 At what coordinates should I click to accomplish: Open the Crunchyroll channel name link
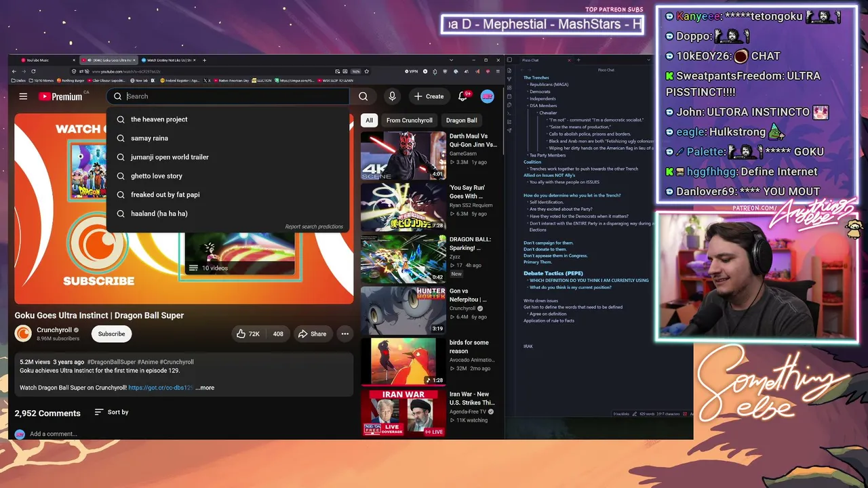(x=54, y=330)
